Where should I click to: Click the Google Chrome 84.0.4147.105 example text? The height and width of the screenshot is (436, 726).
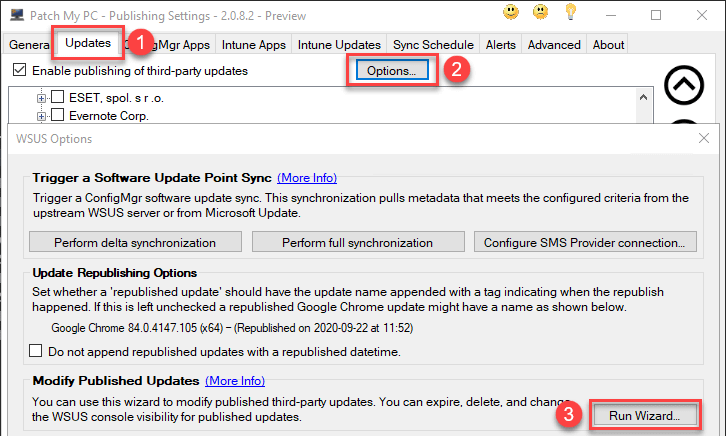232,328
